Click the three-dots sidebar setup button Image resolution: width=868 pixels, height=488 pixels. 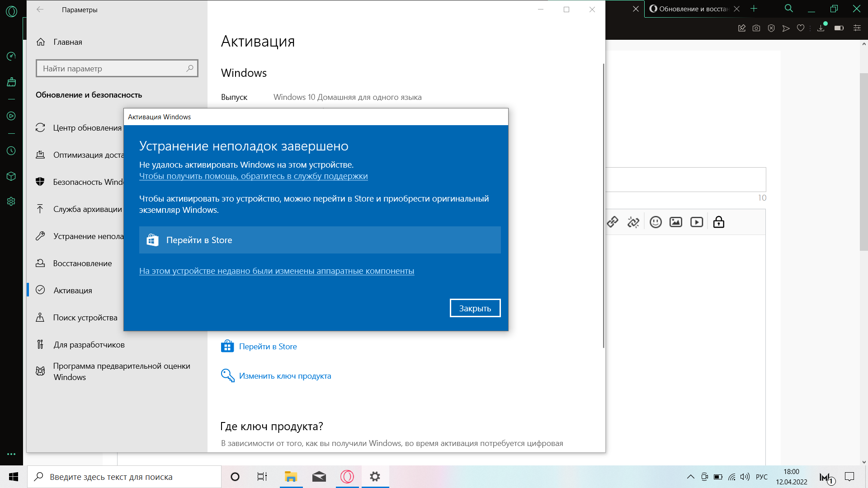tap(11, 454)
